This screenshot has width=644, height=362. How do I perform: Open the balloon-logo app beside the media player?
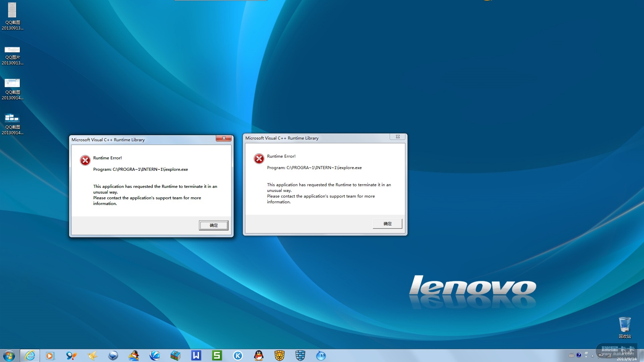(71, 356)
